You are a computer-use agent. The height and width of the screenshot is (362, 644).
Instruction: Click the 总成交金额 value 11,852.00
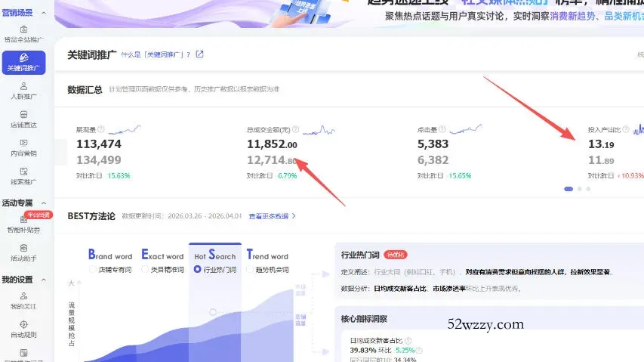tap(272, 144)
